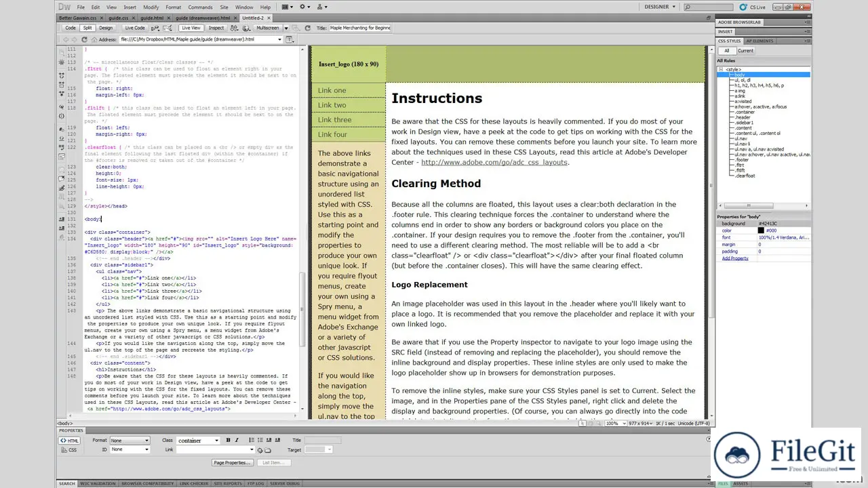
Task: Click the document Title input field
Action: (x=359, y=28)
